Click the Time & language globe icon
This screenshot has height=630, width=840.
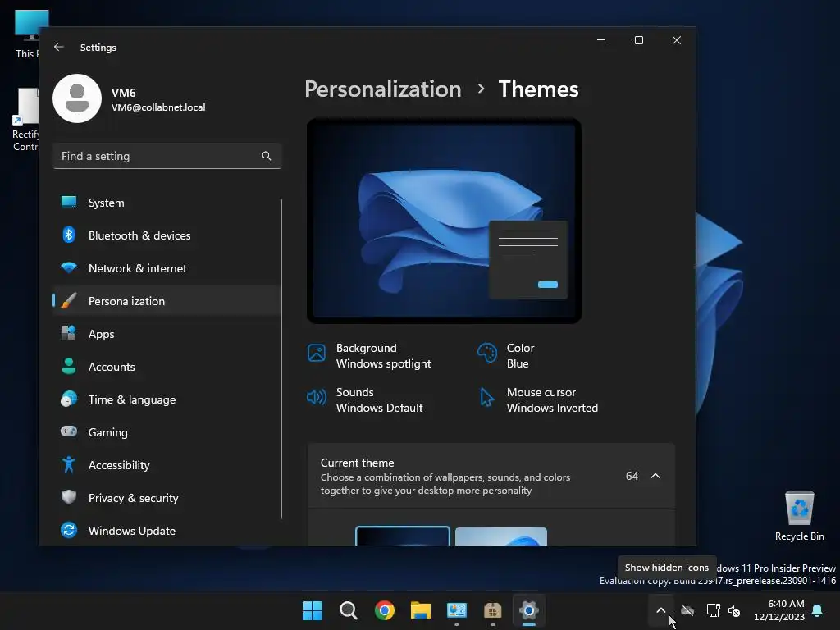(x=69, y=399)
